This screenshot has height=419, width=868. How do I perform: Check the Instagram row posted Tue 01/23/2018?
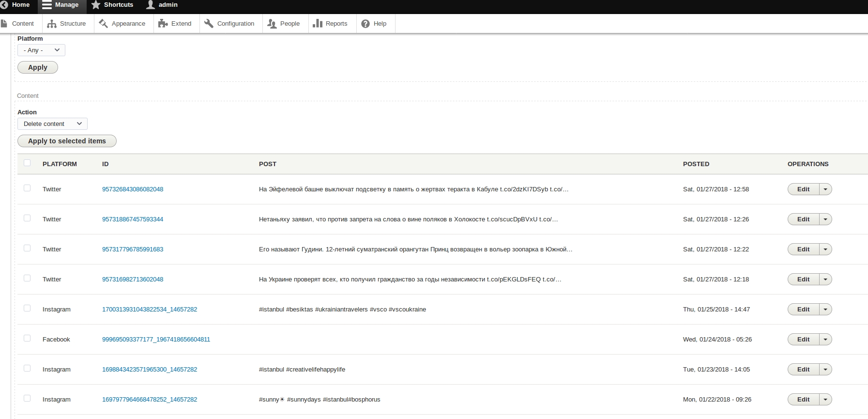coord(27,368)
